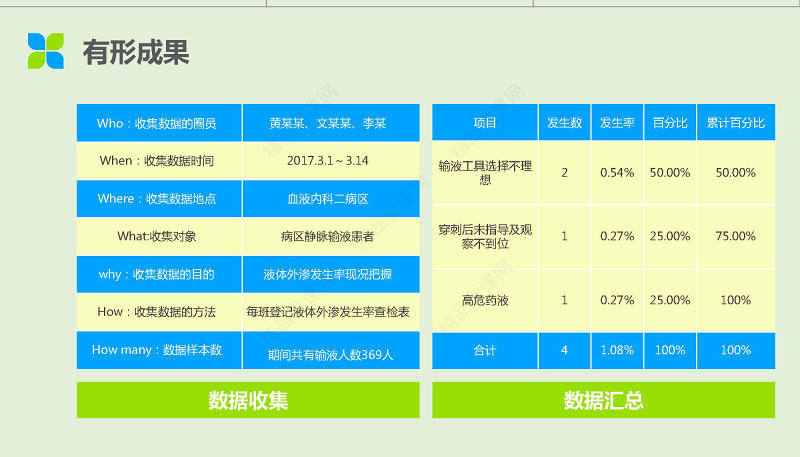Select the 75.00% cumulative percentage cell
The width and height of the screenshot is (800, 457).
[x=735, y=236]
